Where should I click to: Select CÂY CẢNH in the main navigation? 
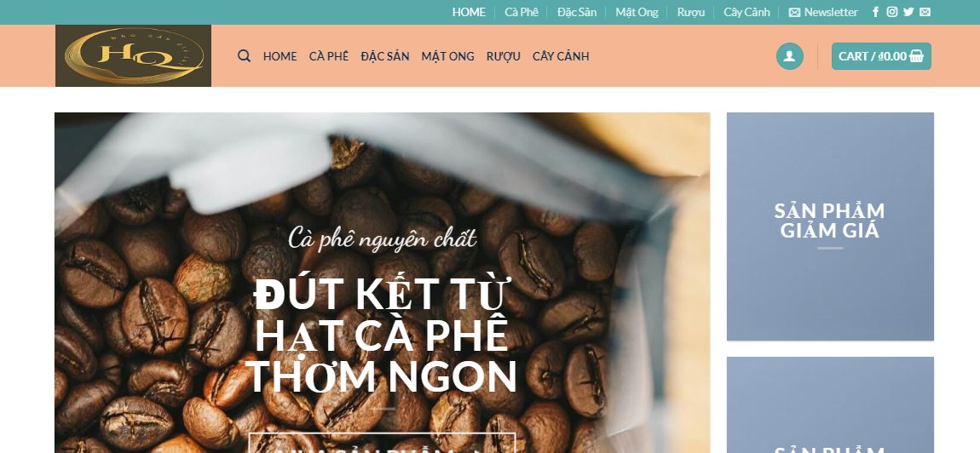click(561, 56)
